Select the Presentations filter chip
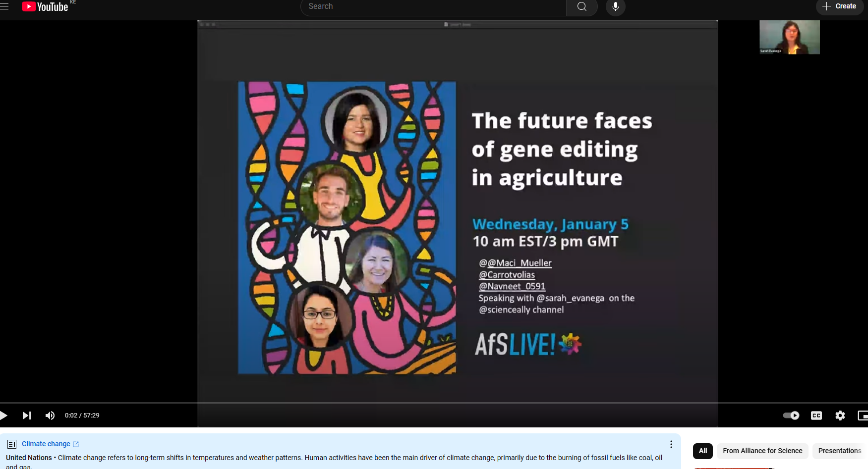868x469 pixels. point(840,451)
